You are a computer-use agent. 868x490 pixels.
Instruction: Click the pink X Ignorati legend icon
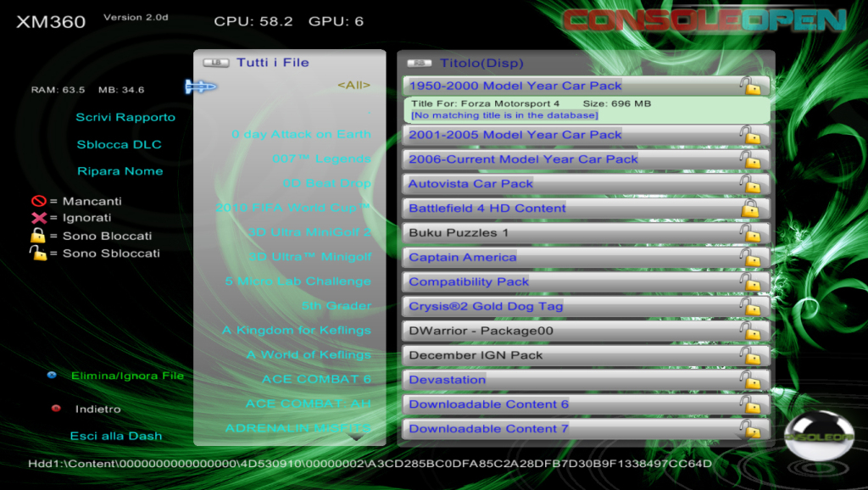tap(39, 218)
